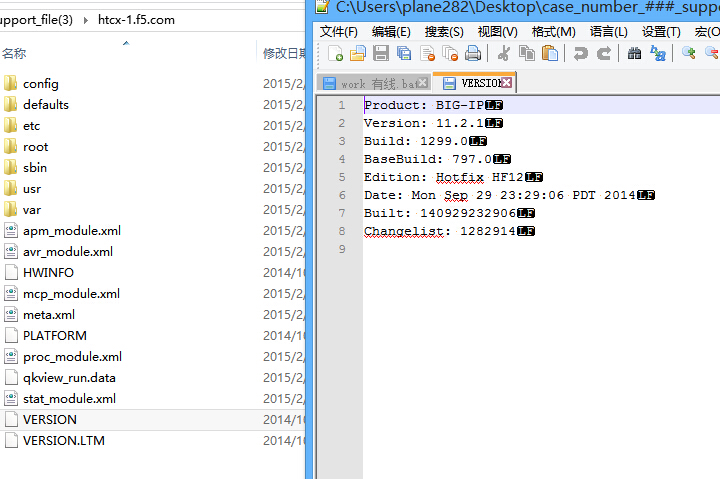Viewport: 720px width, 479px height.
Task: Select the sbin folder
Action: (x=35, y=168)
